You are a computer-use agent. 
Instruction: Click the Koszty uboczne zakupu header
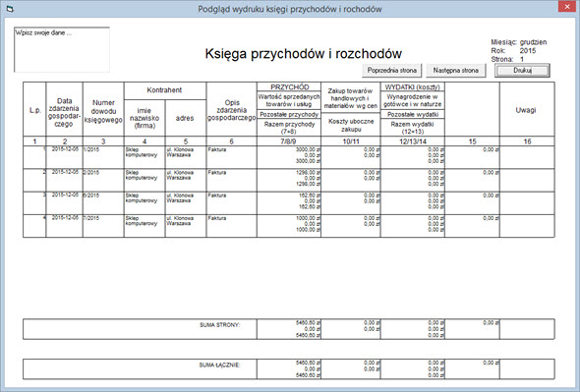[x=351, y=125]
